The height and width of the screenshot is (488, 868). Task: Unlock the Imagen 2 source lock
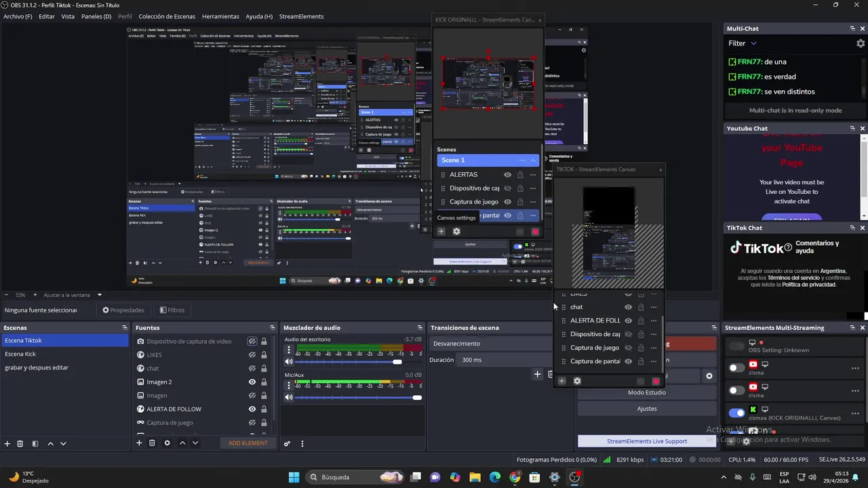tap(264, 382)
